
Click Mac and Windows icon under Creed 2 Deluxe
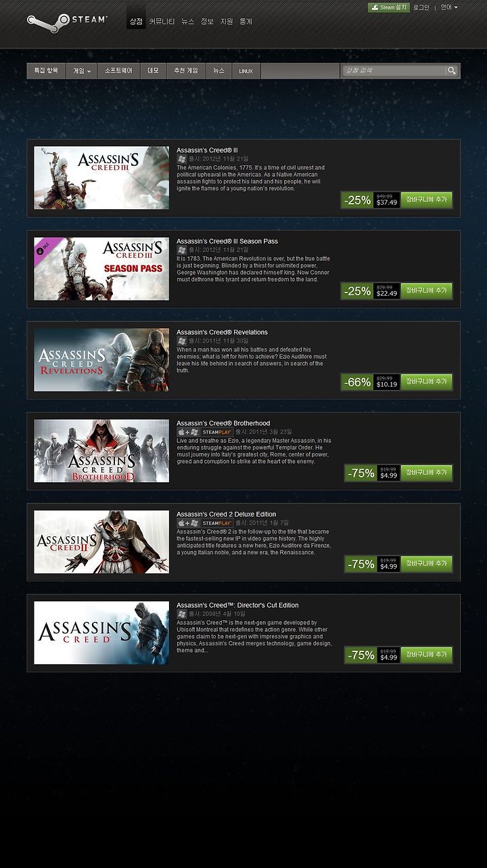pyautogui.click(x=188, y=523)
